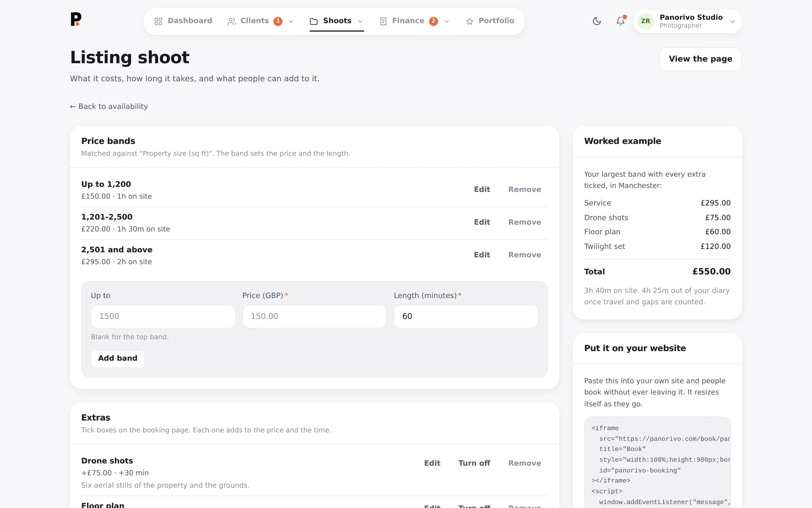812x508 pixels.
Task: Edit the Up to 1,200 band
Action: (x=482, y=189)
